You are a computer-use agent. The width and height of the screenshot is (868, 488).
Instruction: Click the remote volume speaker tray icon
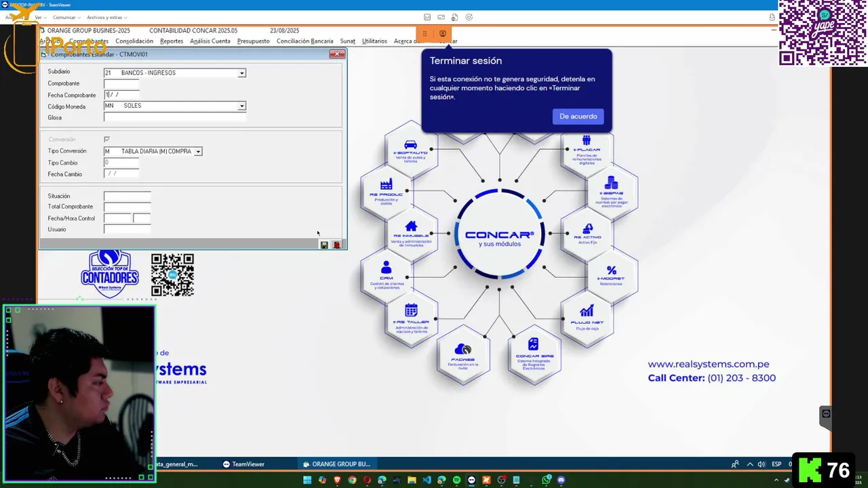click(x=762, y=464)
